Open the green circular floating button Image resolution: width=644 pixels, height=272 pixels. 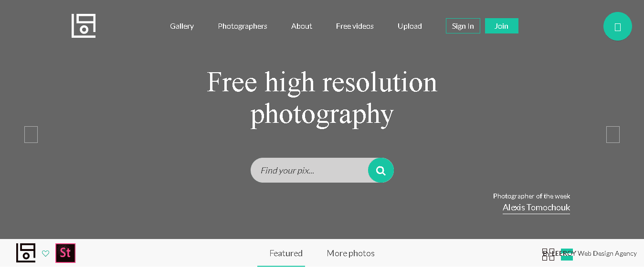point(618,26)
